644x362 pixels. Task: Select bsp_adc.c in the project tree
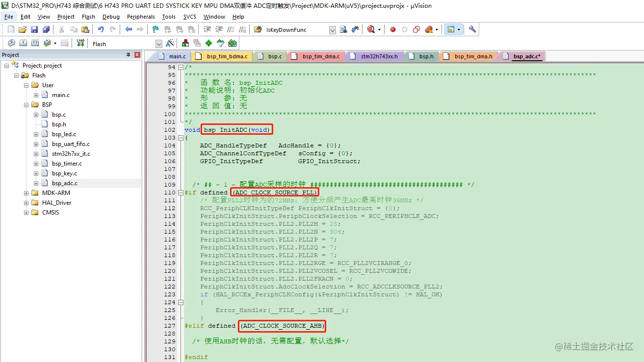(65, 183)
